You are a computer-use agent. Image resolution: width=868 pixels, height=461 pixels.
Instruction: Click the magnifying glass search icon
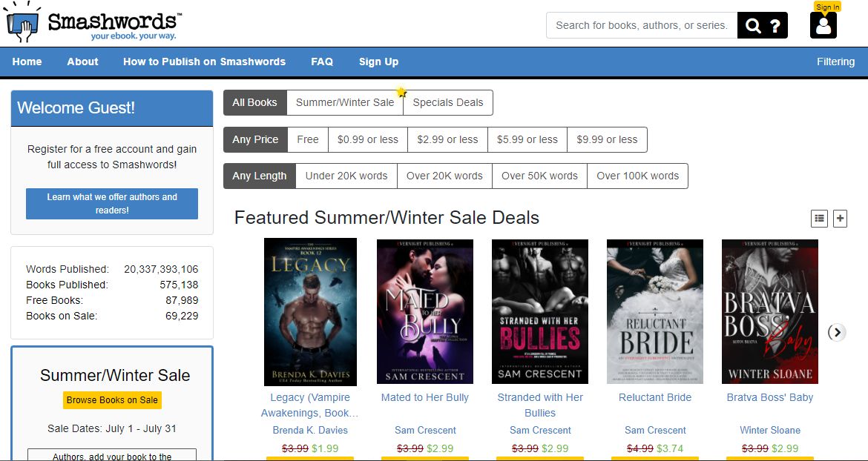click(x=753, y=26)
